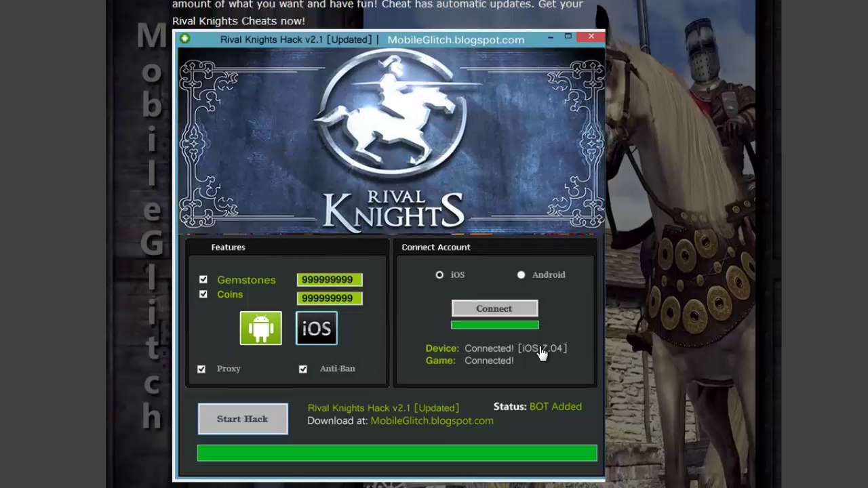Click the Start Hack button
Screen dimensions: 868x488
point(243,419)
